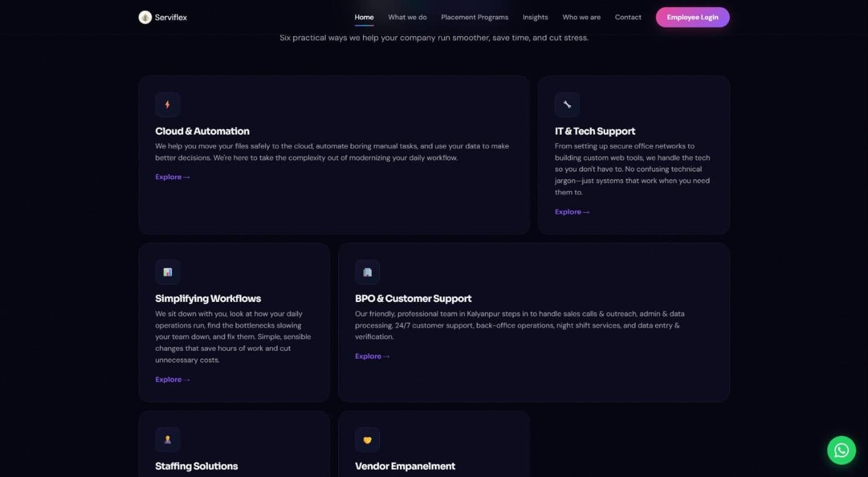Select Insights in the navigation bar

(x=536, y=17)
